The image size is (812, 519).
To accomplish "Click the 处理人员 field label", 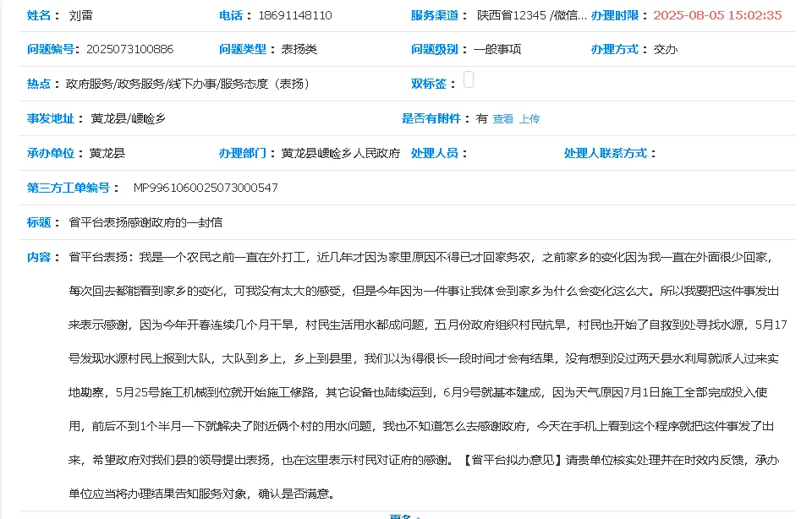I will (x=435, y=153).
